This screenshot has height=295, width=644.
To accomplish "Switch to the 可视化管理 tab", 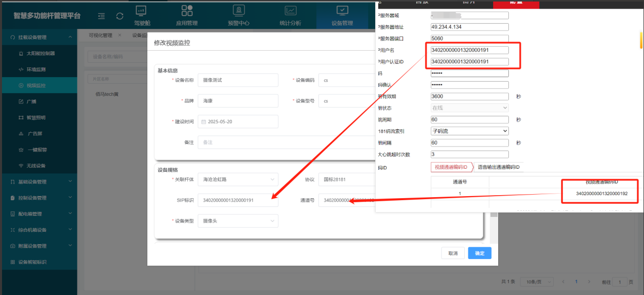I will point(101,35).
